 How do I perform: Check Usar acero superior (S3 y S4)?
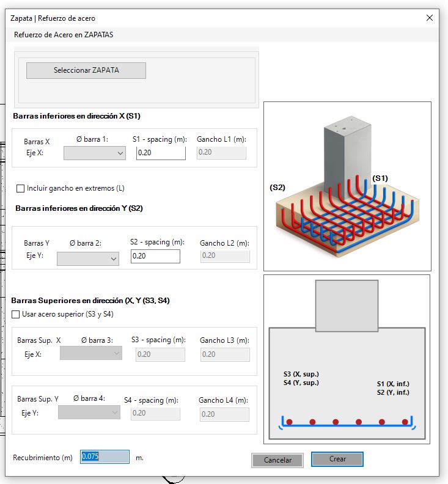tap(15, 314)
